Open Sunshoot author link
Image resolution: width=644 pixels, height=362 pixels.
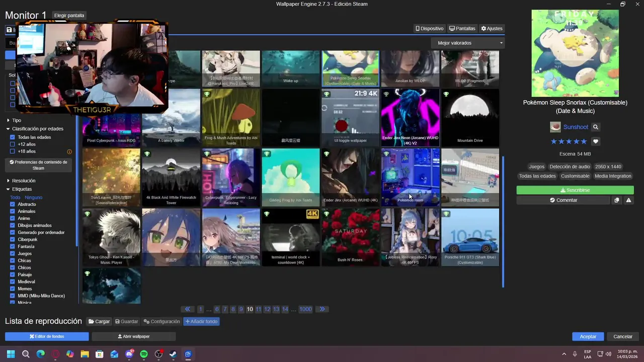pos(576,127)
